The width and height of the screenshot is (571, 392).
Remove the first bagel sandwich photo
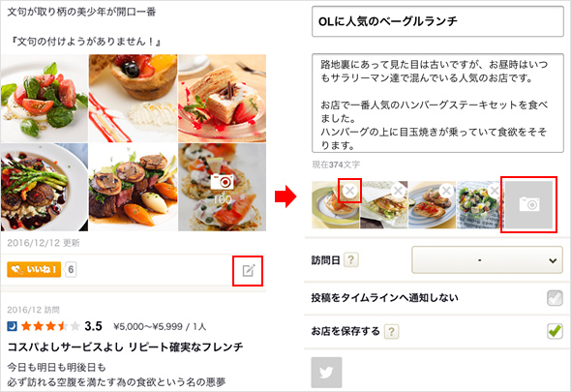click(x=349, y=190)
